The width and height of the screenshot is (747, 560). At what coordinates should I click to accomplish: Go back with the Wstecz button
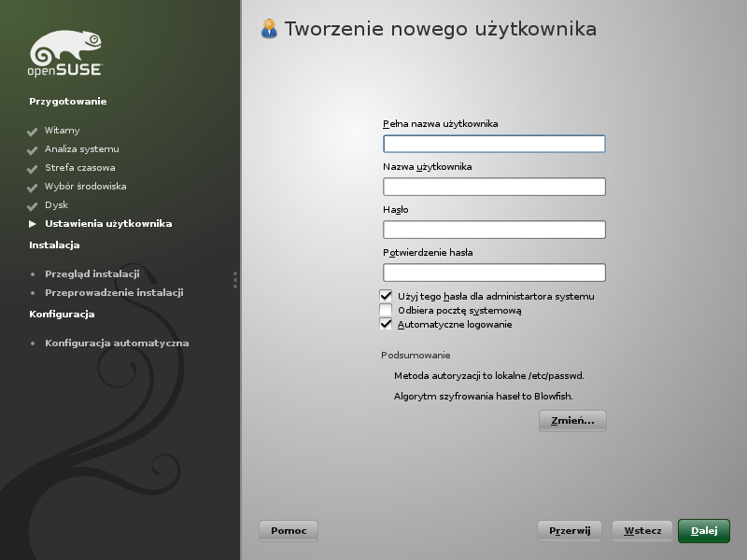pyautogui.click(x=642, y=531)
